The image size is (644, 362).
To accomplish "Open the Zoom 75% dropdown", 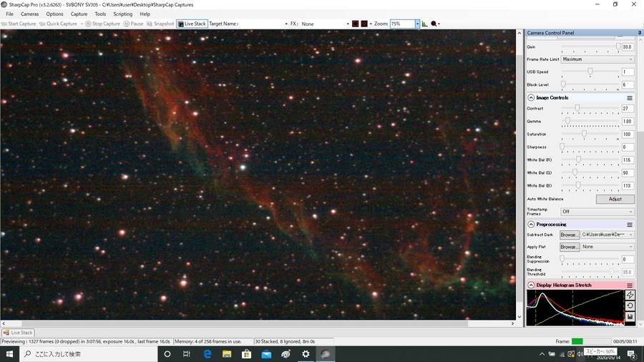I will (x=417, y=24).
